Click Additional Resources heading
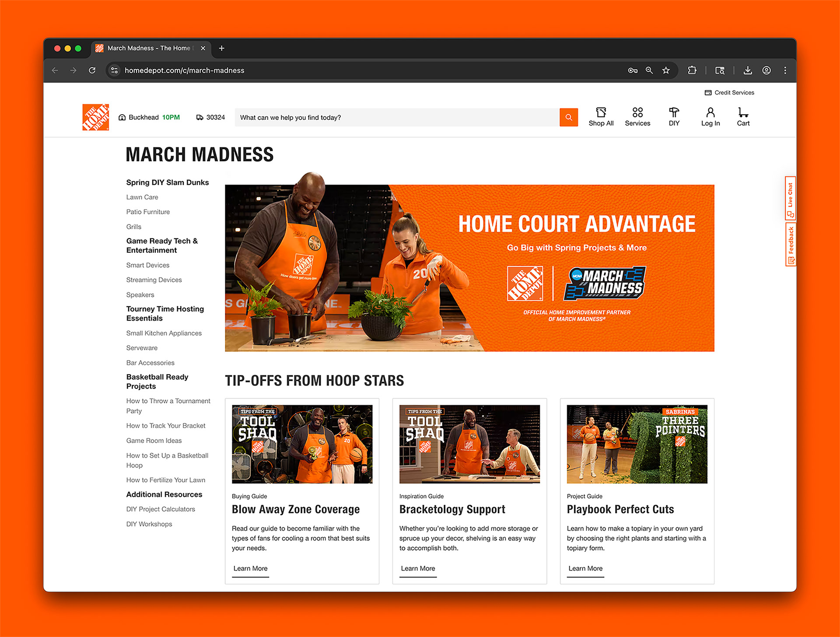Screen dimensions: 840x637 coord(164,494)
